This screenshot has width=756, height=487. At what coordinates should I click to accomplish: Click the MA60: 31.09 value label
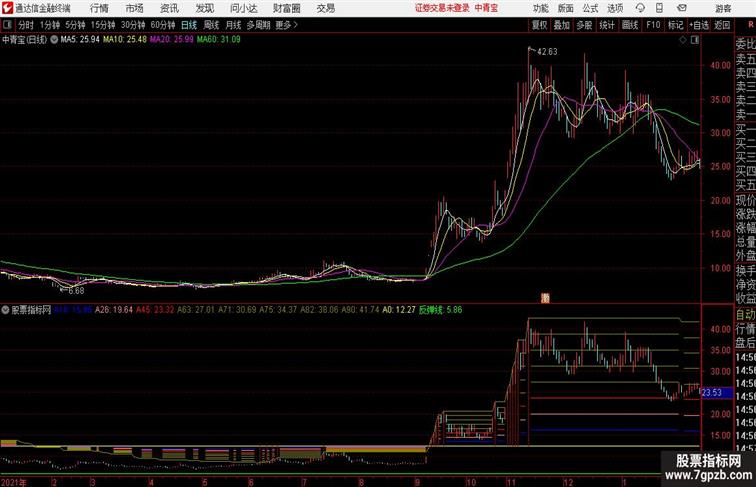pos(218,40)
